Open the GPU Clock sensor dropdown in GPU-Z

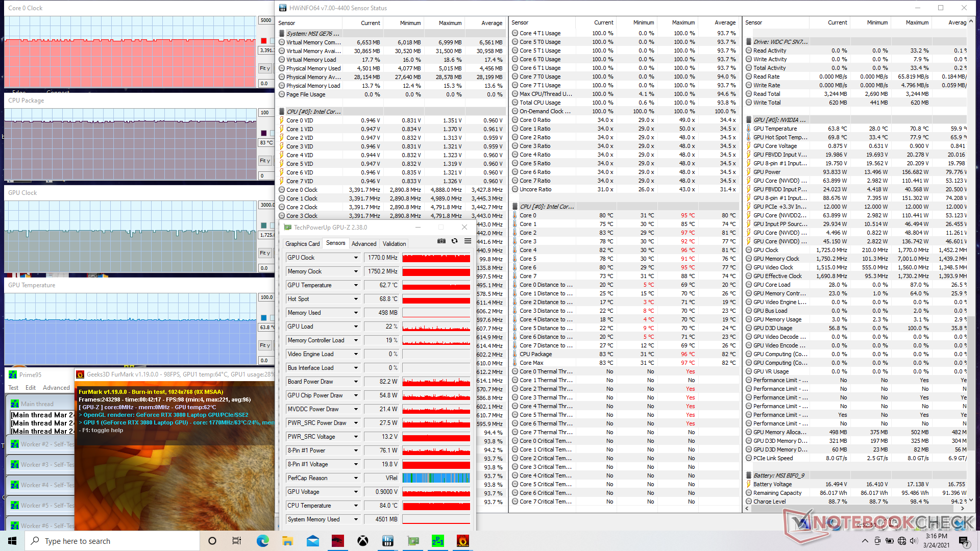click(356, 258)
